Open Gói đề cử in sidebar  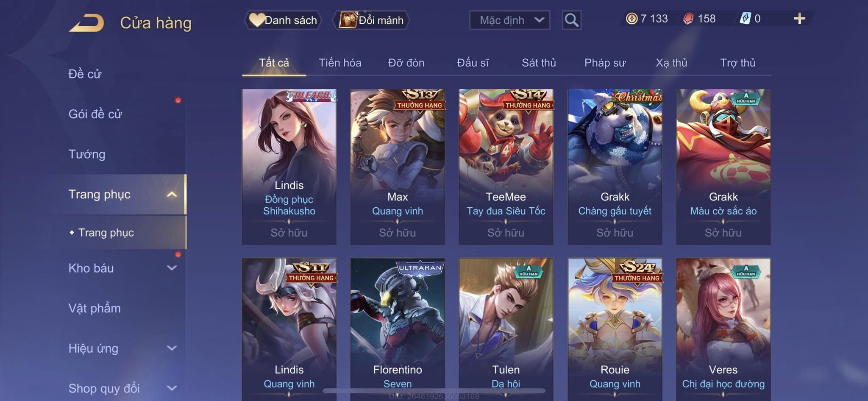click(x=95, y=114)
